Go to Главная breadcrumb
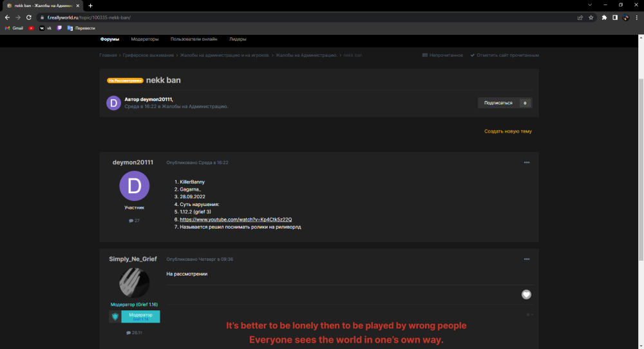 (x=108, y=55)
